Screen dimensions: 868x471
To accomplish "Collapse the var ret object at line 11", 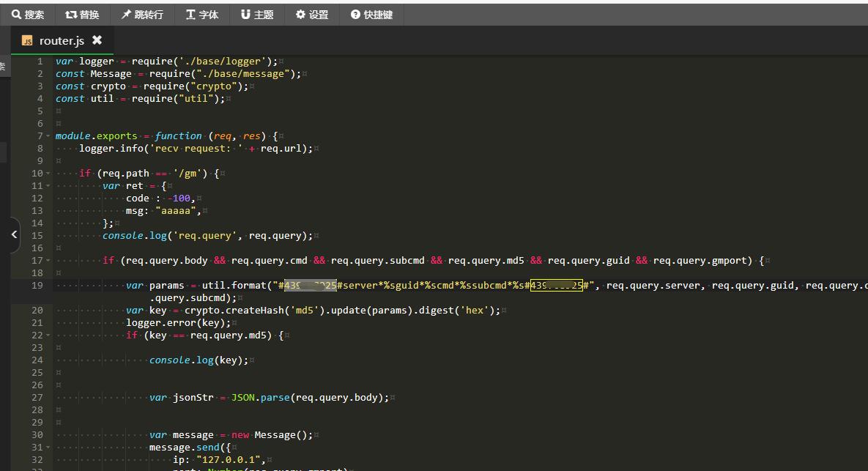I will tap(48, 186).
